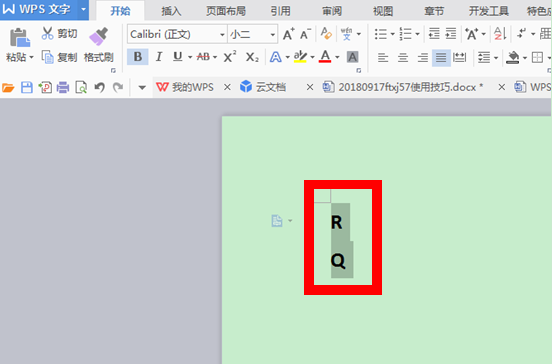The image size is (552, 364).
Task: Open the font size 小二 dropdown
Action: click(272, 34)
